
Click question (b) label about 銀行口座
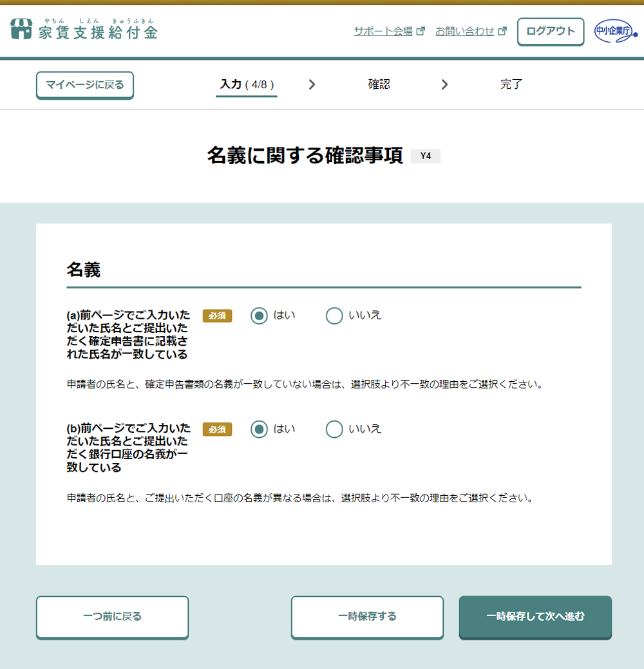pos(128,448)
